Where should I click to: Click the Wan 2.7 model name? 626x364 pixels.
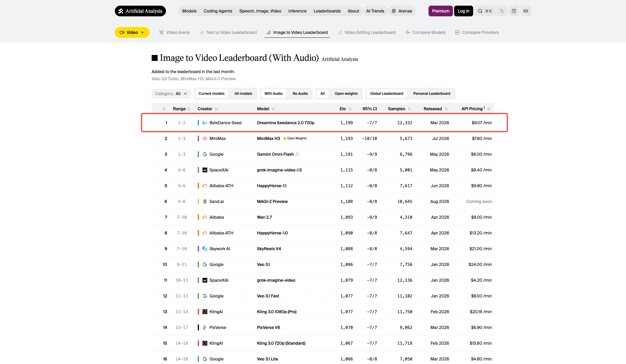[x=264, y=217]
